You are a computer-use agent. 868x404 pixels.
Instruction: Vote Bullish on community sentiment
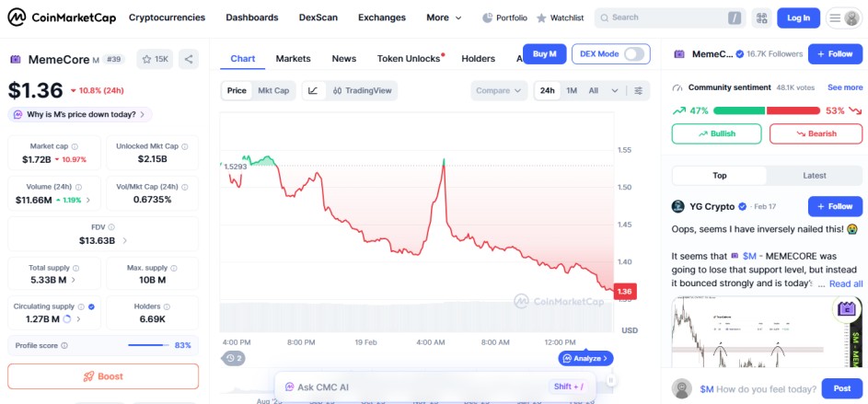[x=716, y=133]
